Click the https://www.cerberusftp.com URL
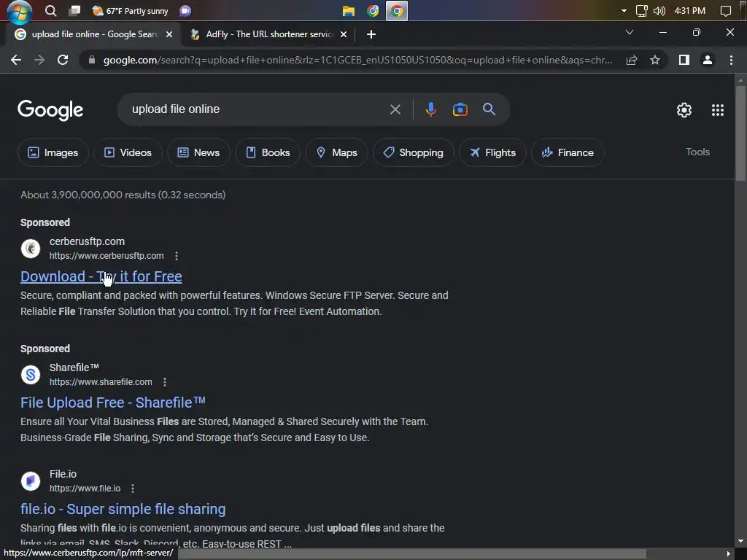 pos(107,256)
